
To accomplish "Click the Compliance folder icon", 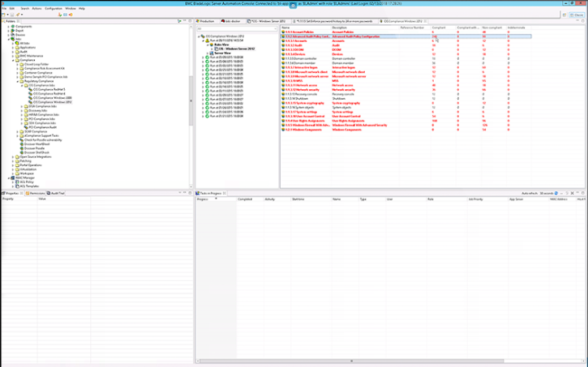I will tap(17, 60).
